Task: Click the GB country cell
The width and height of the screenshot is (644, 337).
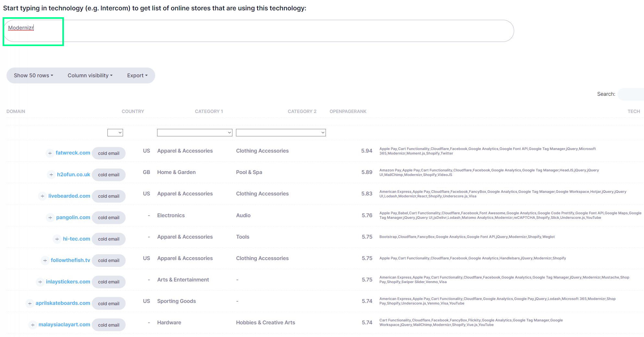Action: tap(146, 172)
